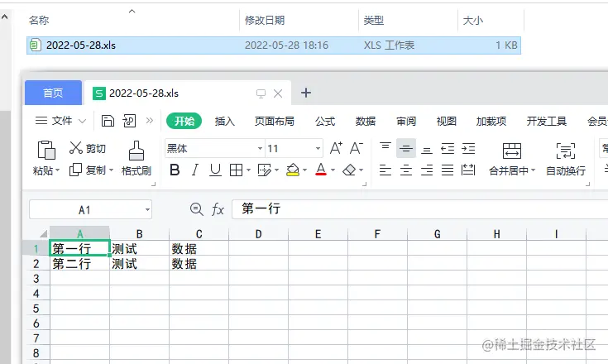Expand merge center dropdown arrow

(534, 170)
